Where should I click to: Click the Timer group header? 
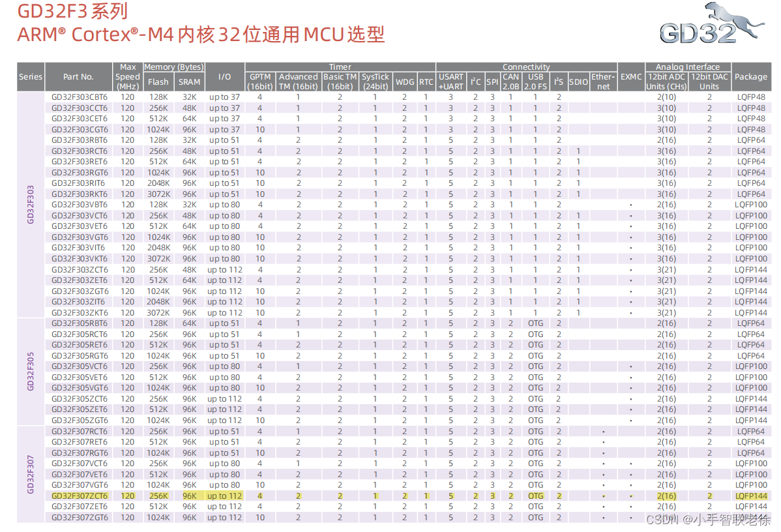pos(340,66)
